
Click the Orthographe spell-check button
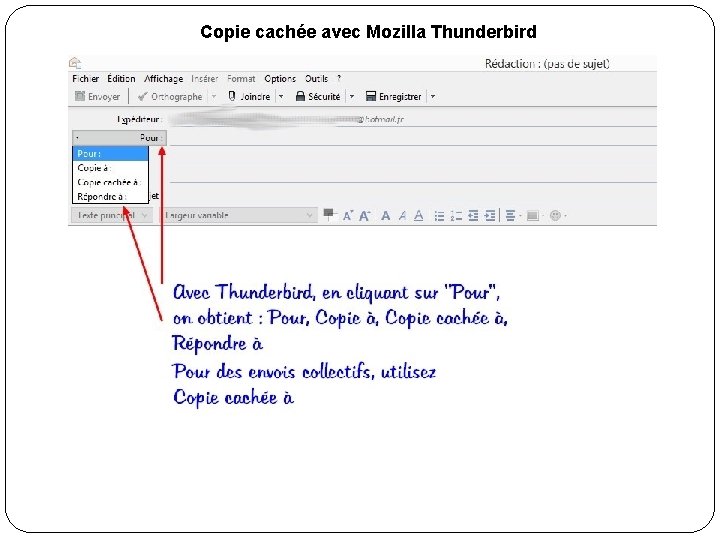click(x=170, y=96)
